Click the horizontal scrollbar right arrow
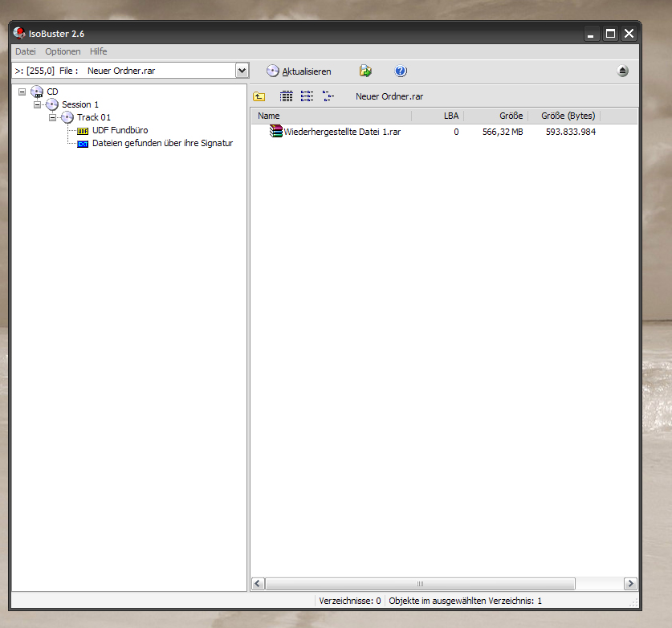This screenshot has height=628, width=672. (x=630, y=583)
